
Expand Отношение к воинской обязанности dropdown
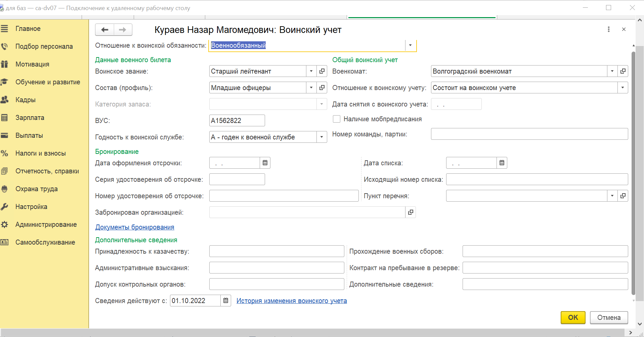[410, 45]
